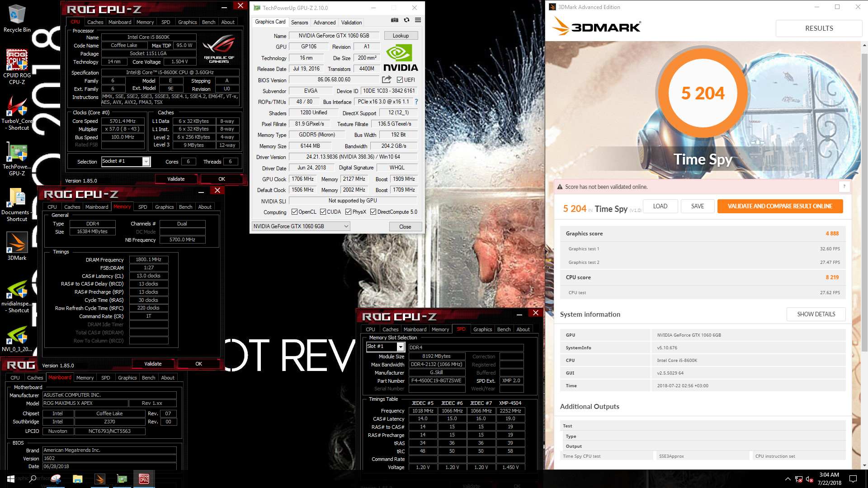Click 3DMark scrollbar down arrow
This screenshot has width=868, height=488.
tap(864, 465)
